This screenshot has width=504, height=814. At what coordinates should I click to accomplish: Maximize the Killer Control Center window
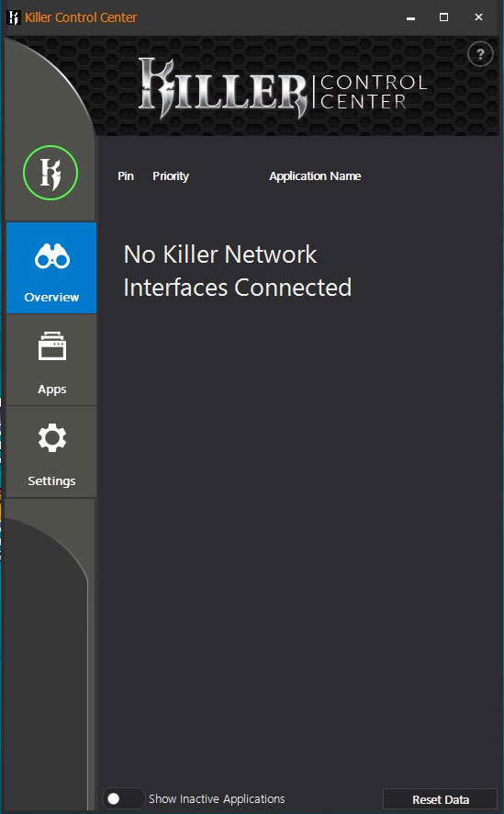[443, 17]
